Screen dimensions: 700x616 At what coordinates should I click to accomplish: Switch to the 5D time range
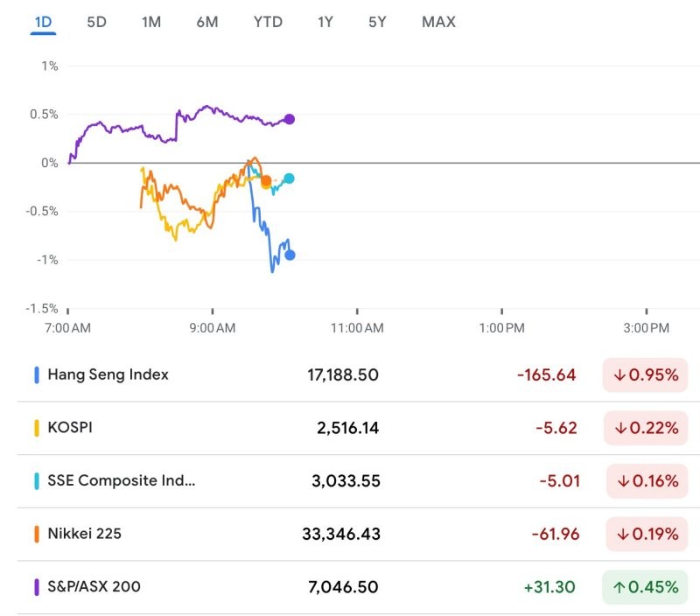click(96, 22)
